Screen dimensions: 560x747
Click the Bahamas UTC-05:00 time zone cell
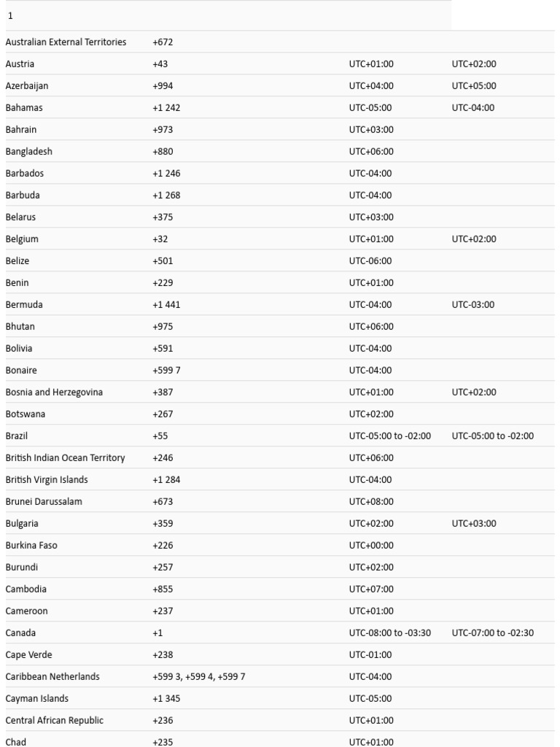pos(370,108)
